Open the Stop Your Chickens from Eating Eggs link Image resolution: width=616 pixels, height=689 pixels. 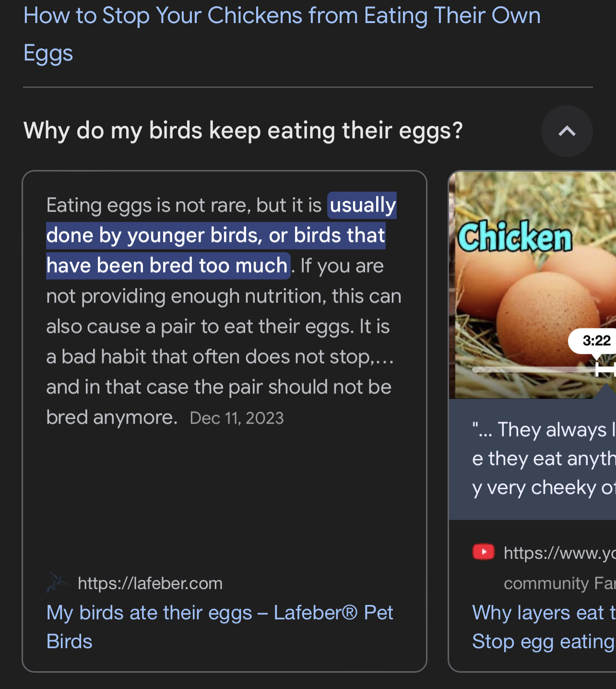click(282, 34)
